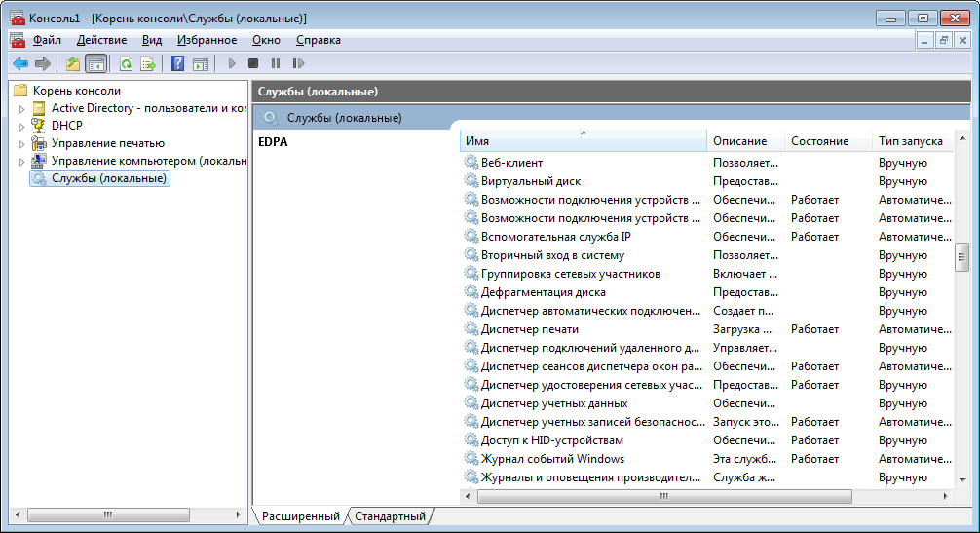Click the Forward arrow toolbar icon
This screenshot has width=980, height=533.
43,63
